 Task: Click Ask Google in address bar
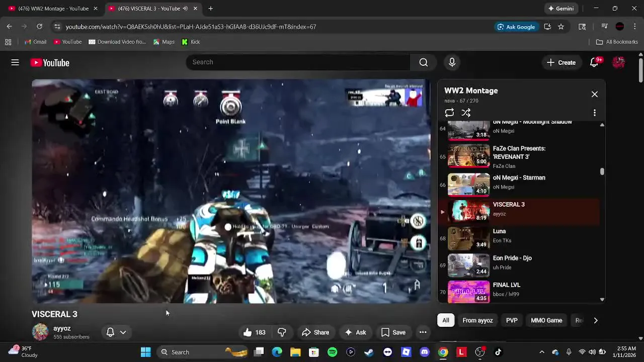pyautogui.click(x=516, y=27)
